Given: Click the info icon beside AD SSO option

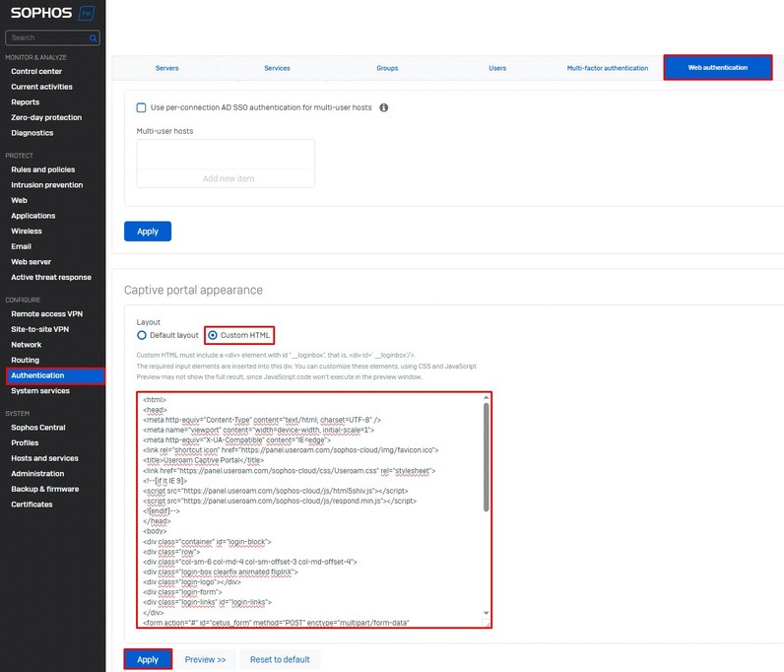Looking at the screenshot, I should tap(383, 107).
